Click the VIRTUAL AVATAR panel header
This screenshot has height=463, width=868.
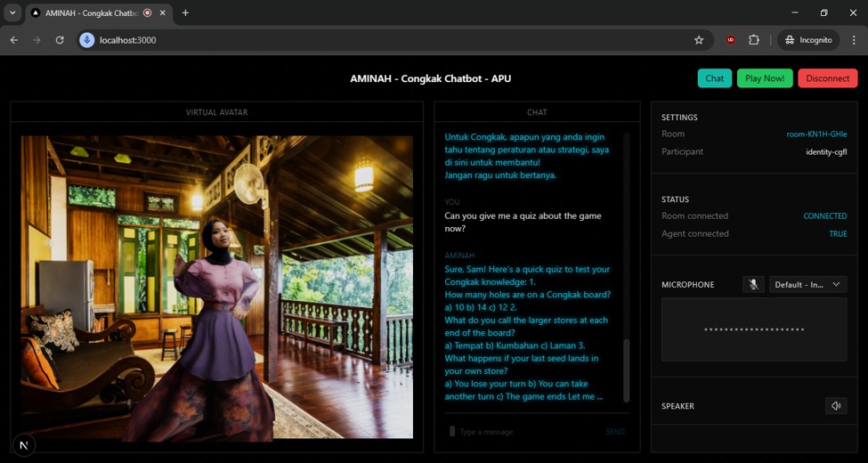(x=217, y=112)
